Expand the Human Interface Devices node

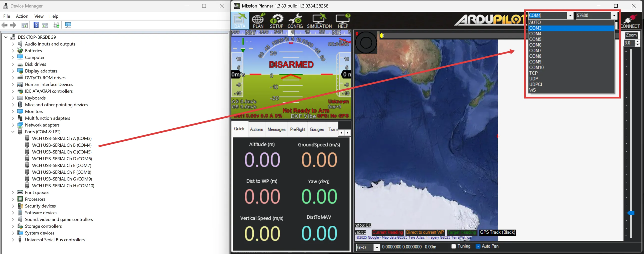(x=13, y=84)
